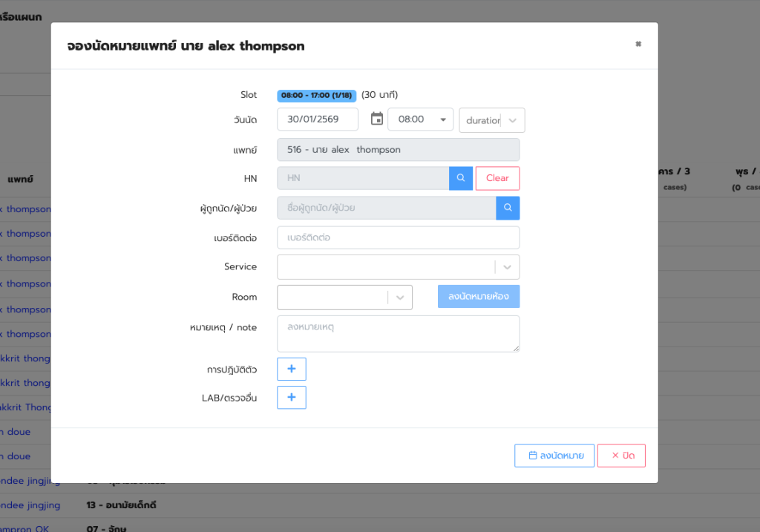
Task: Click the HN input field
Action: click(x=362, y=178)
